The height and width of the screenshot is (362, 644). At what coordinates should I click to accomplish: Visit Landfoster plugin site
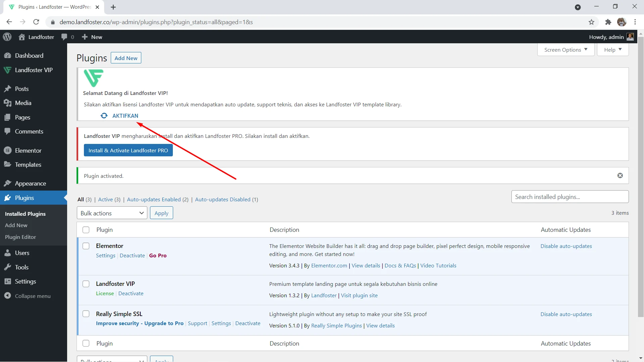click(359, 296)
